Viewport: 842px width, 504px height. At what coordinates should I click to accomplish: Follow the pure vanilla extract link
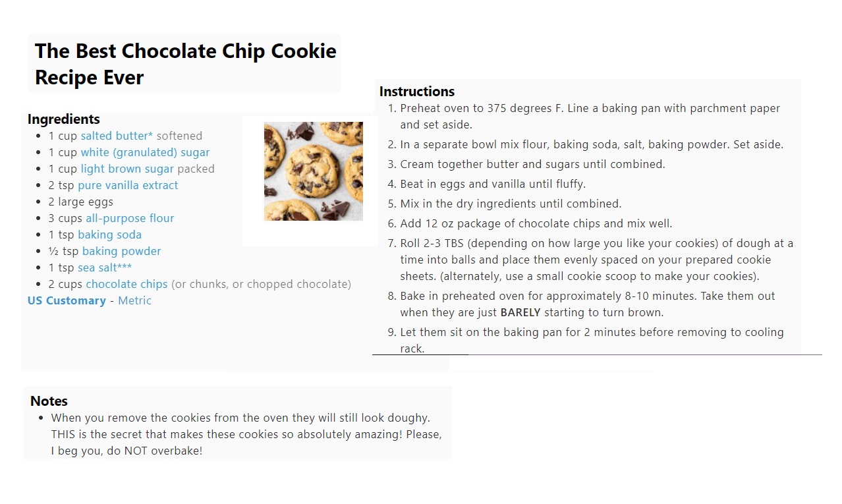[x=128, y=185]
